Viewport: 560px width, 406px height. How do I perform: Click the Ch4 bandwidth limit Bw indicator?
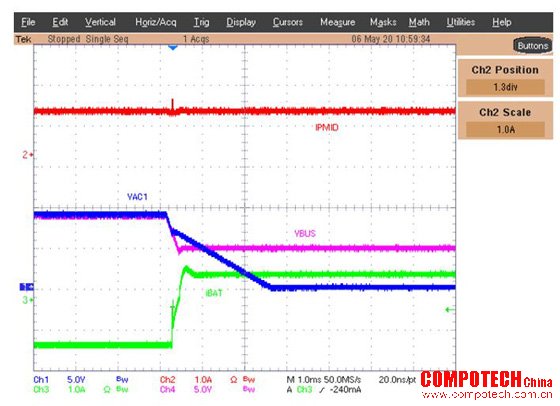tap(249, 389)
